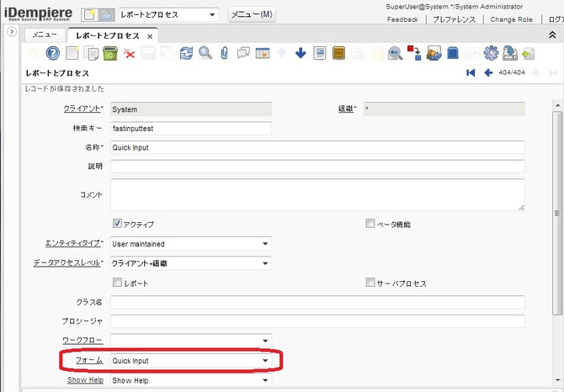This screenshot has height=392, width=564.
Task: Click the クライアント field label link
Action: click(82, 109)
